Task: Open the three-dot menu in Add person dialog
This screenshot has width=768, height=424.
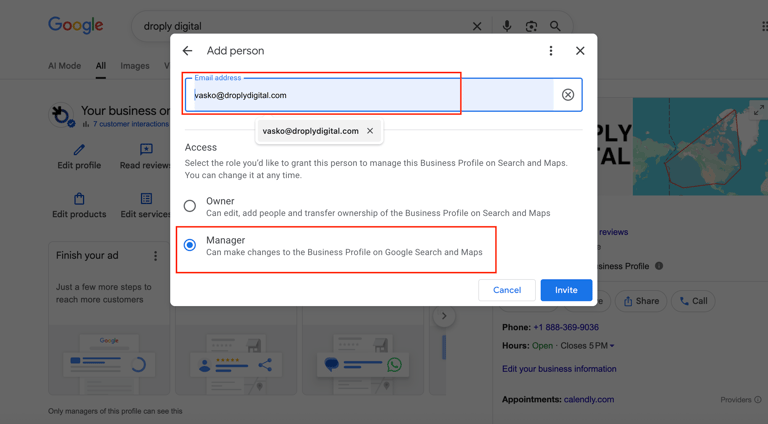Action: coord(551,51)
